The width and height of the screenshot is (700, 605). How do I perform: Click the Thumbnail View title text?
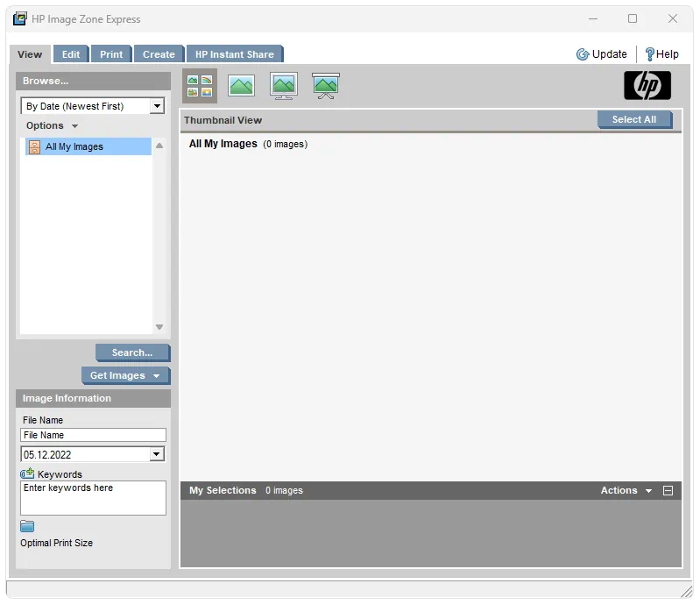223,120
